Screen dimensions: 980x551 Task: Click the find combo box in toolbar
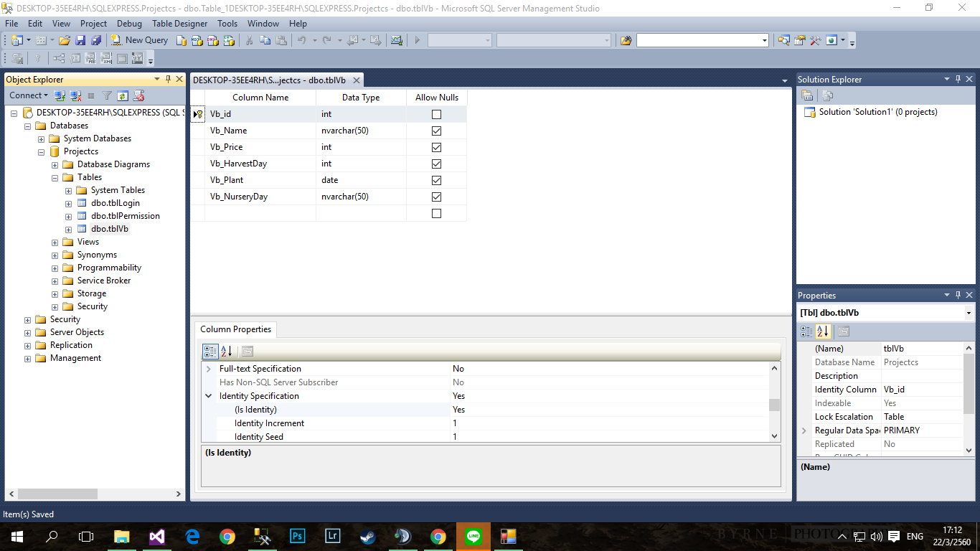click(x=702, y=40)
